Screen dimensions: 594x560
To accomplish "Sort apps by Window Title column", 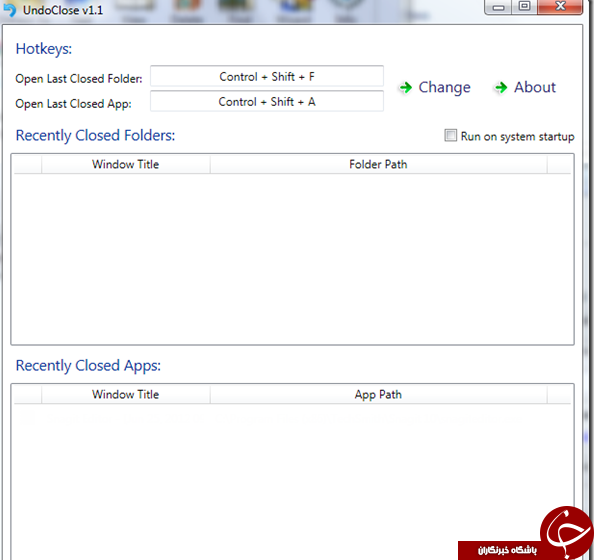I will [125, 394].
